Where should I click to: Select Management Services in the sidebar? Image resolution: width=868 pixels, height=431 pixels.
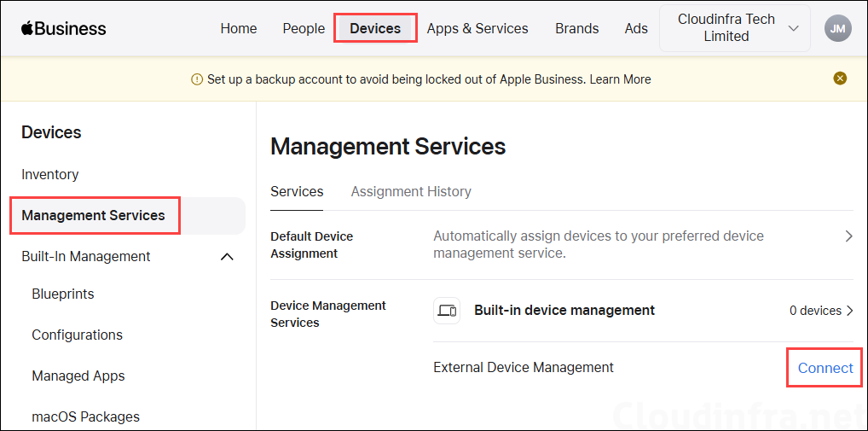click(127, 215)
